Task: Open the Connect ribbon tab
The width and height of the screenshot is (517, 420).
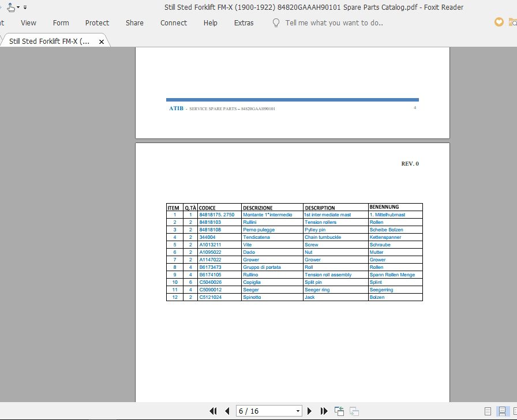Action: 174,22
